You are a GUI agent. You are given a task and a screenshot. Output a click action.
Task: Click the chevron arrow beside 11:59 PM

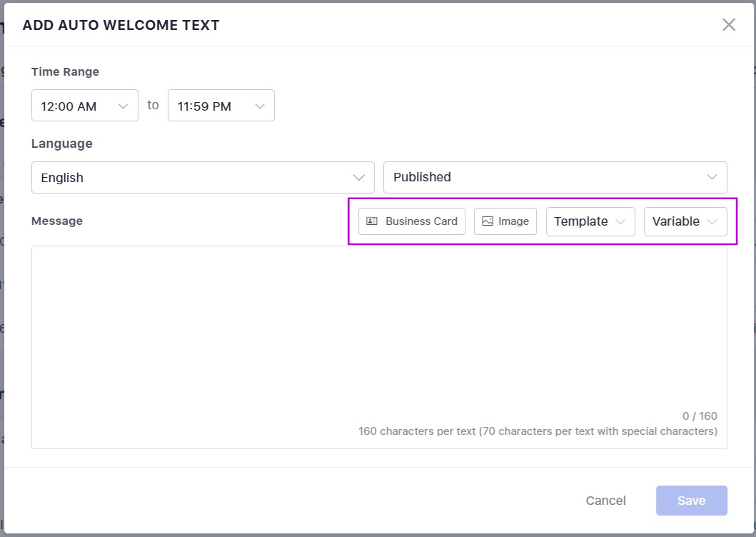[x=260, y=106]
